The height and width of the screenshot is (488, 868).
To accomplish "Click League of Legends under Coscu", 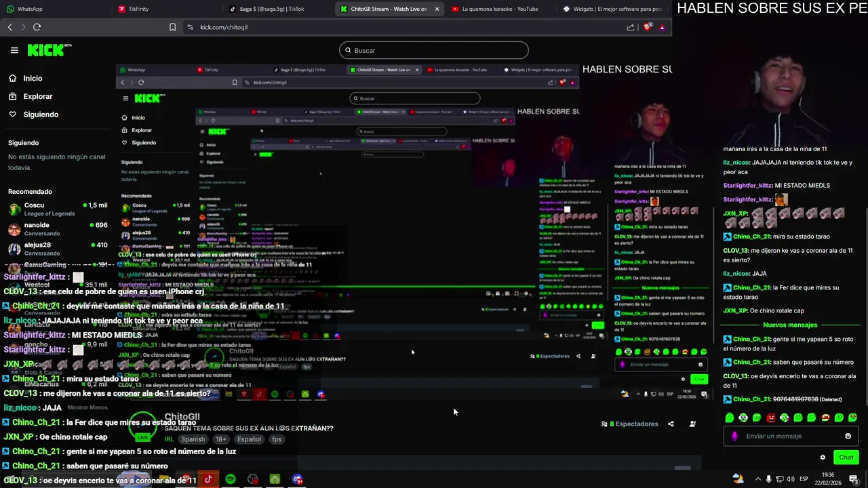I will pyautogui.click(x=50, y=214).
